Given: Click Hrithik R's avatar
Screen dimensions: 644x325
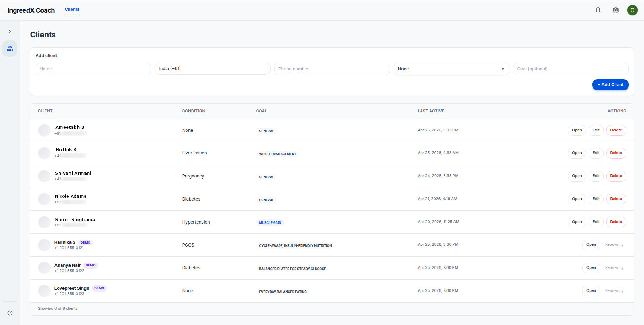Looking at the screenshot, I should [x=44, y=153].
